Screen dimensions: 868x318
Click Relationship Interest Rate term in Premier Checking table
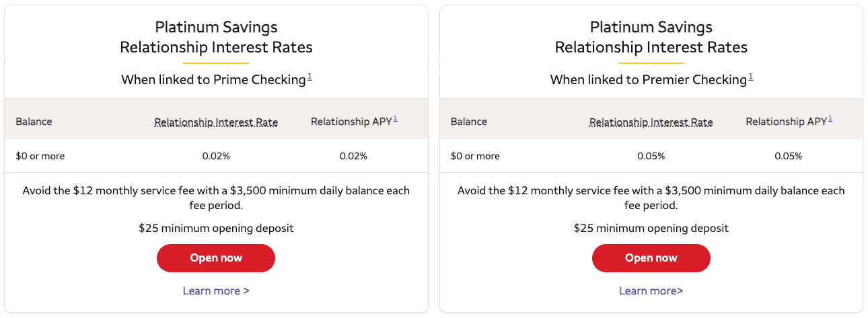tap(651, 122)
